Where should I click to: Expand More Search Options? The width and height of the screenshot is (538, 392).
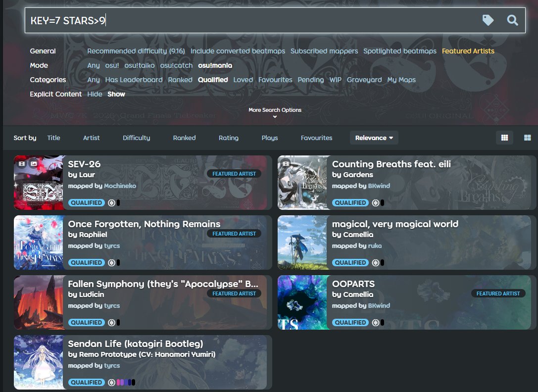point(275,112)
